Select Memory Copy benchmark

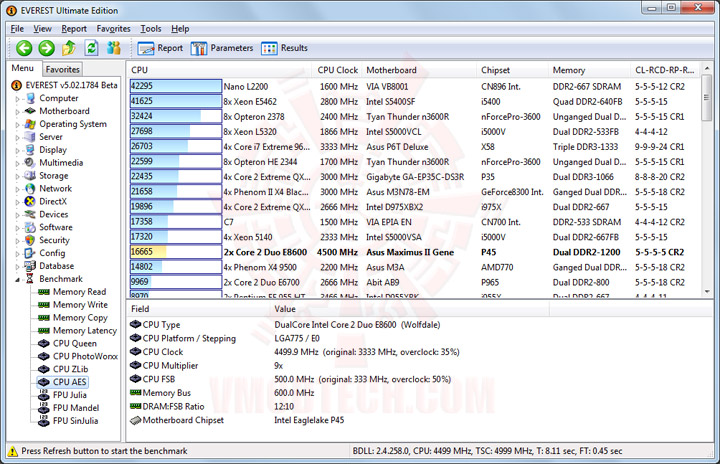[80, 317]
